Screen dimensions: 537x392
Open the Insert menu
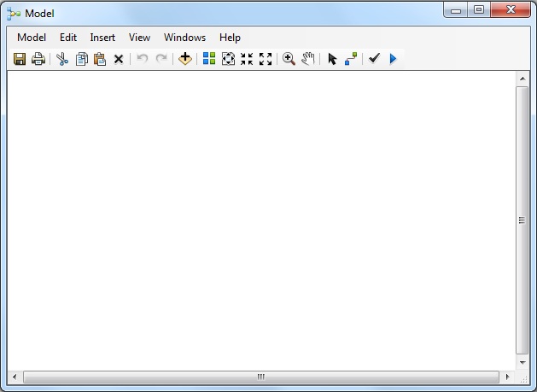[x=102, y=38]
